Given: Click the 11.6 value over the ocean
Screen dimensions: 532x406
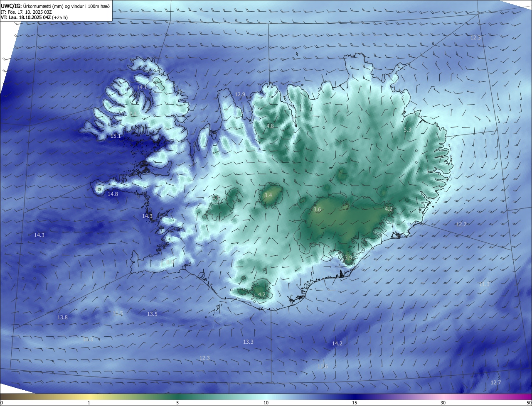Looking at the screenshot, I should [323, 367].
